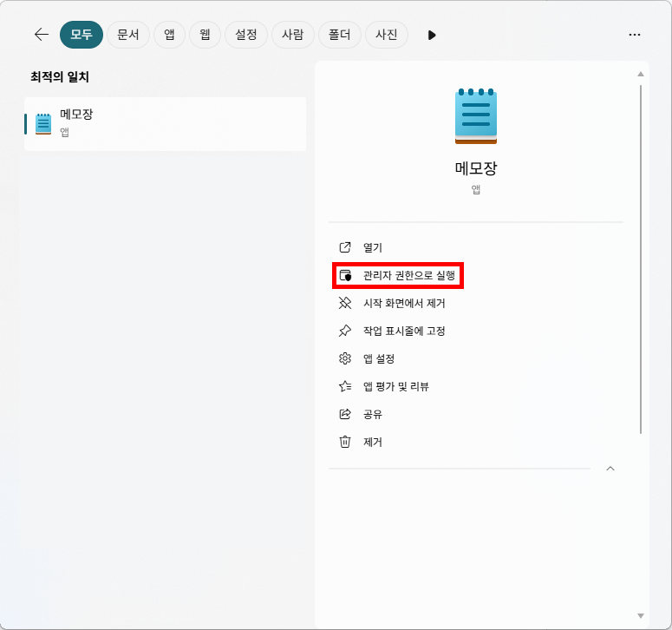672x630 pixels.
Task: Click the large Notepad icon in details pane
Action: (x=475, y=115)
